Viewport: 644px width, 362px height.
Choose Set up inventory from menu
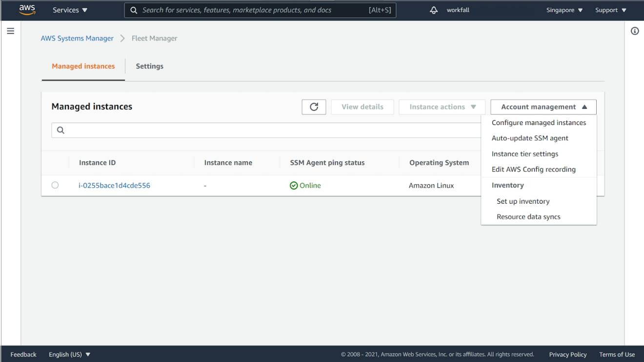(x=523, y=201)
